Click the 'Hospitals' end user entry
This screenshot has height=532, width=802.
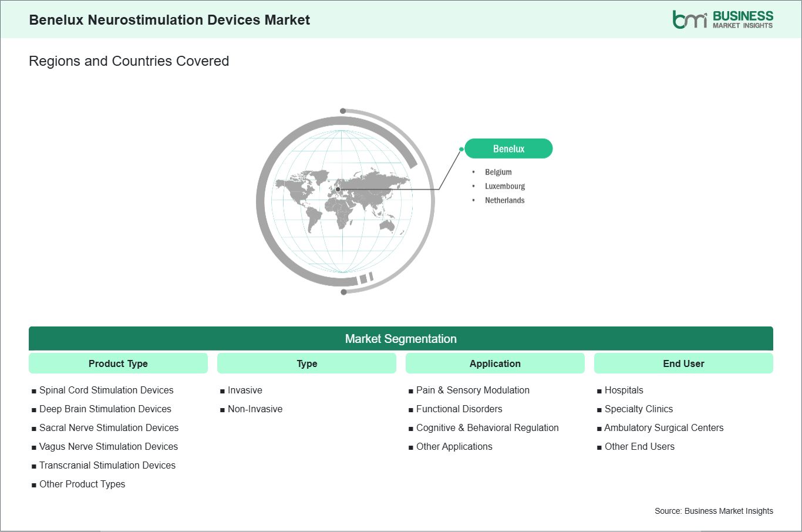coord(624,390)
